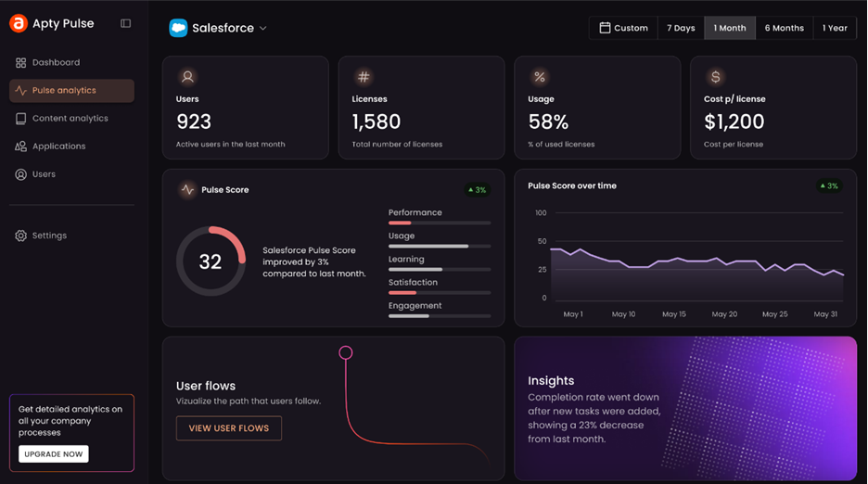Image resolution: width=868 pixels, height=484 pixels.
Task: Click the Performance progress bar
Action: click(x=440, y=223)
